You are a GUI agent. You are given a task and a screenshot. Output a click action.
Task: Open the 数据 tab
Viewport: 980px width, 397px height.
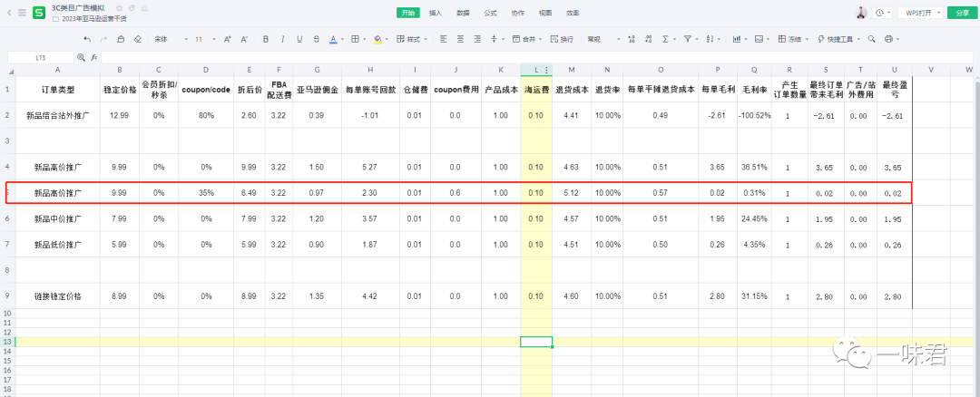(463, 13)
